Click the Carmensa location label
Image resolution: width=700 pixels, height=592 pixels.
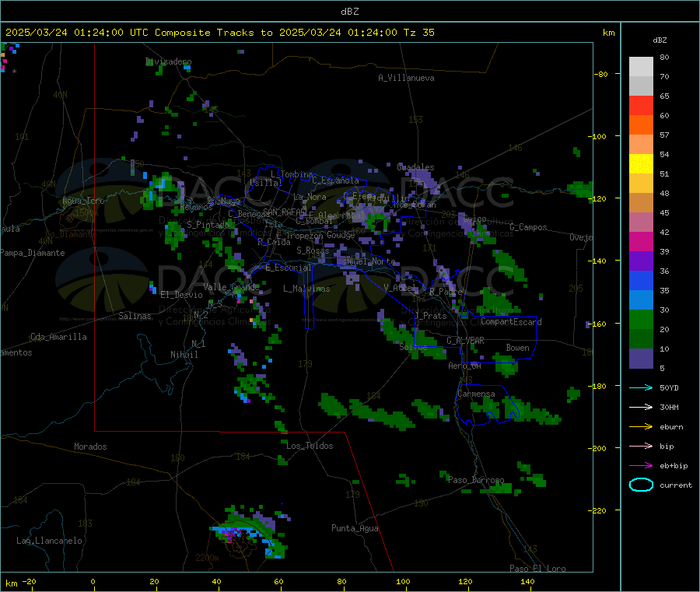click(x=476, y=394)
